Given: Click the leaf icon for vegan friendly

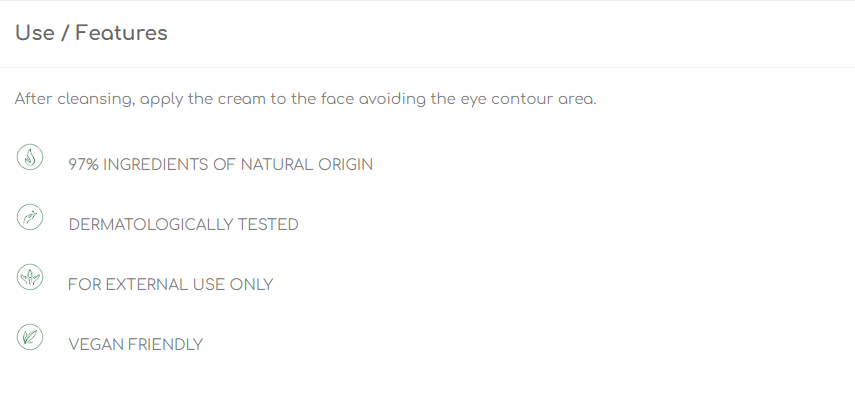Looking at the screenshot, I should tap(30, 337).
